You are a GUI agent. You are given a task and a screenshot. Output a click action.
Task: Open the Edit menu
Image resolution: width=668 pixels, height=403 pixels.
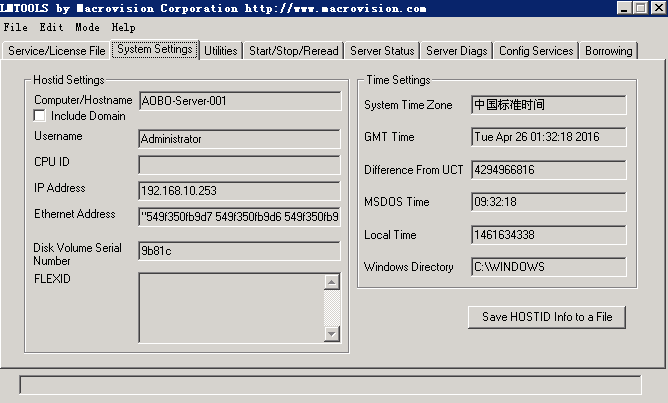[x=51, y=27]
